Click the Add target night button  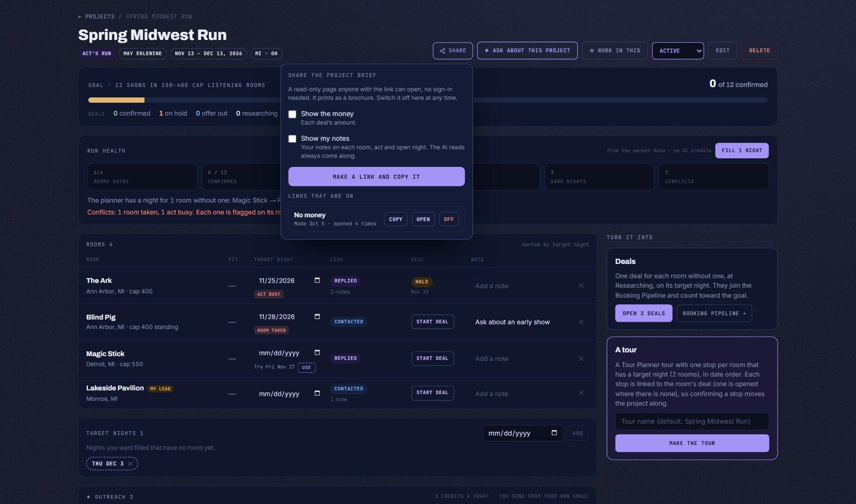click(578, 433)
